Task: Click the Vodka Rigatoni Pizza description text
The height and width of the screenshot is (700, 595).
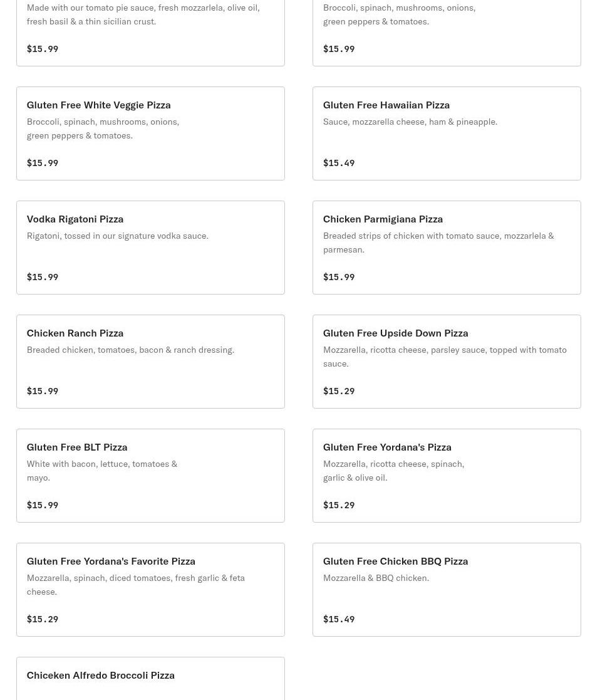Action: point(117,236)
